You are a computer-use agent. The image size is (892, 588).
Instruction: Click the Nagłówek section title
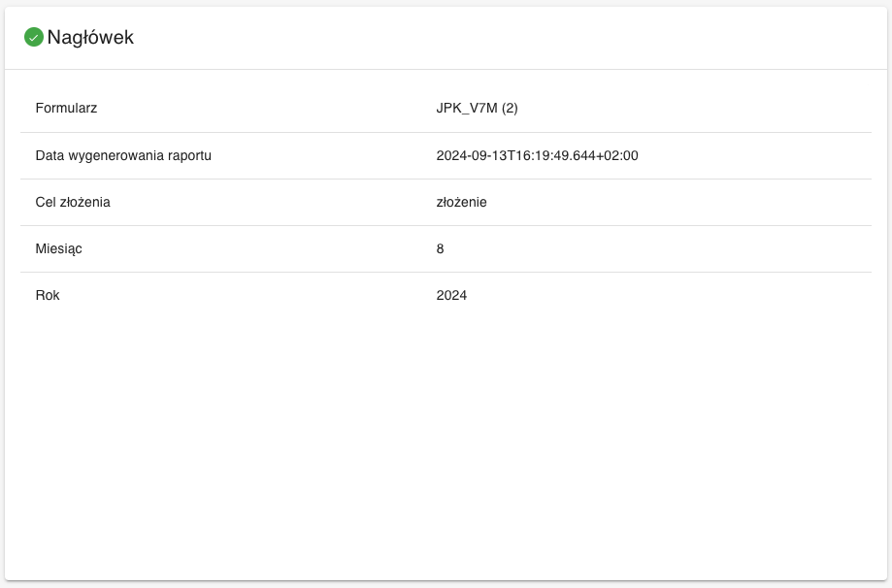pos(90,38)
